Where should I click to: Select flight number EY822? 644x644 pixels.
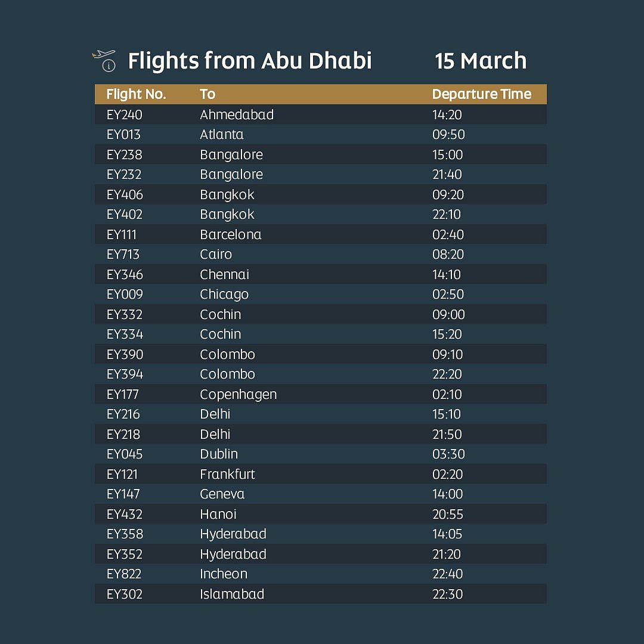125,574
